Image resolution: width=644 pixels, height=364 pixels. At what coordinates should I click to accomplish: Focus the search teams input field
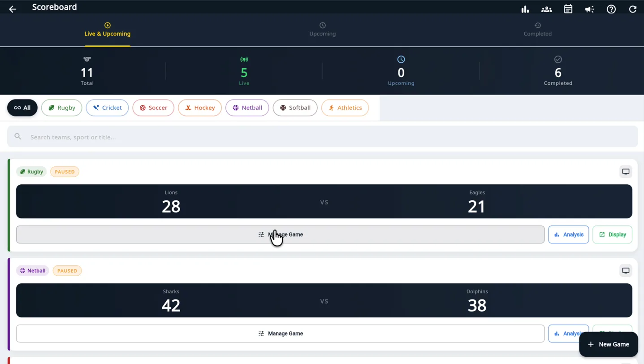tap(323, 137)
